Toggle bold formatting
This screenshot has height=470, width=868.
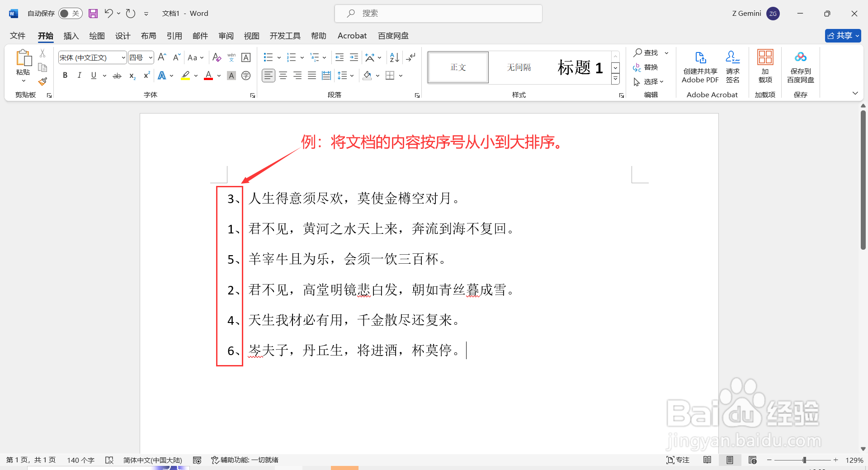pyautogui.click(x=65, y=75)
